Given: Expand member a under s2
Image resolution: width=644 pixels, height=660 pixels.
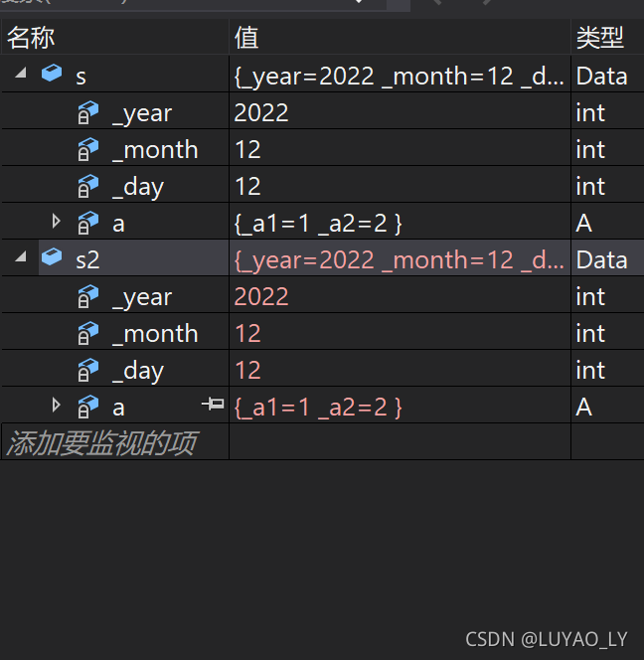Looking at the screenshot, I should coord(56,405).
